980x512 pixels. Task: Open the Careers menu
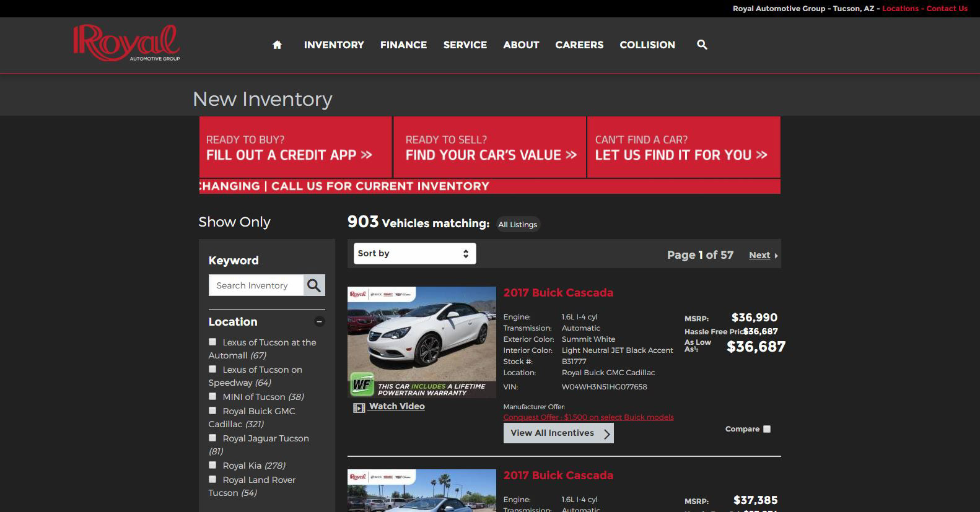click(579, 45)
